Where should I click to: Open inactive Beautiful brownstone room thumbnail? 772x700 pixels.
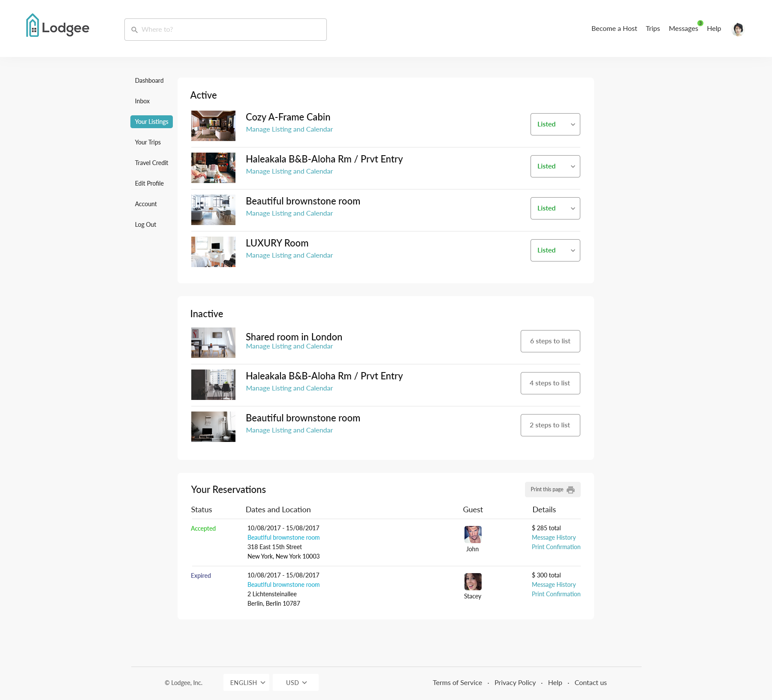pos(213,427)
